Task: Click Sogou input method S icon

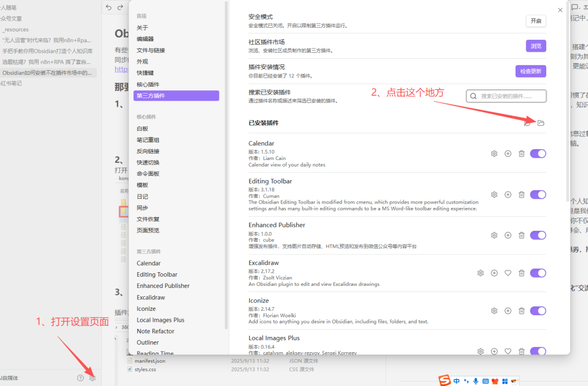Action: coord(444,381)
